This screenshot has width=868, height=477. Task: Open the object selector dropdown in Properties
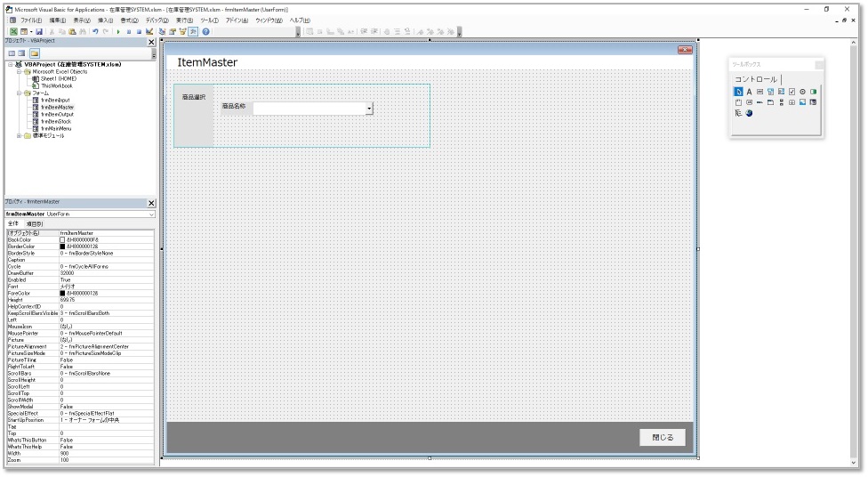[x=151, y=214]
